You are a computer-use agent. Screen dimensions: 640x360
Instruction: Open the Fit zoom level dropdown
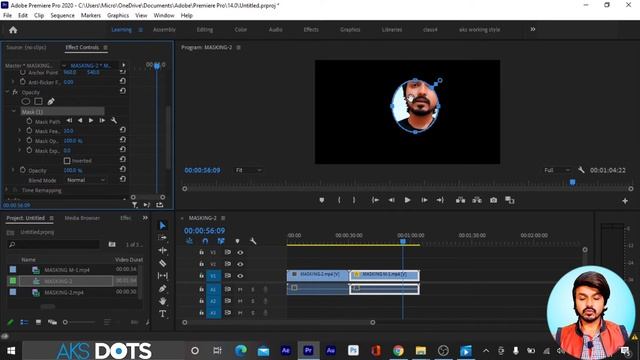tap(248, 170)
